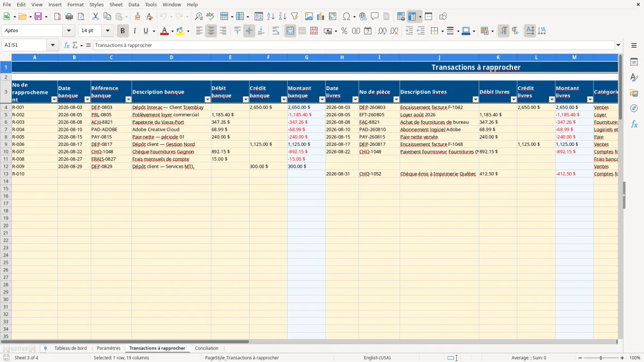Format cells as percent
Viewport: 644px width, 362px height.
tap(344, 31)
